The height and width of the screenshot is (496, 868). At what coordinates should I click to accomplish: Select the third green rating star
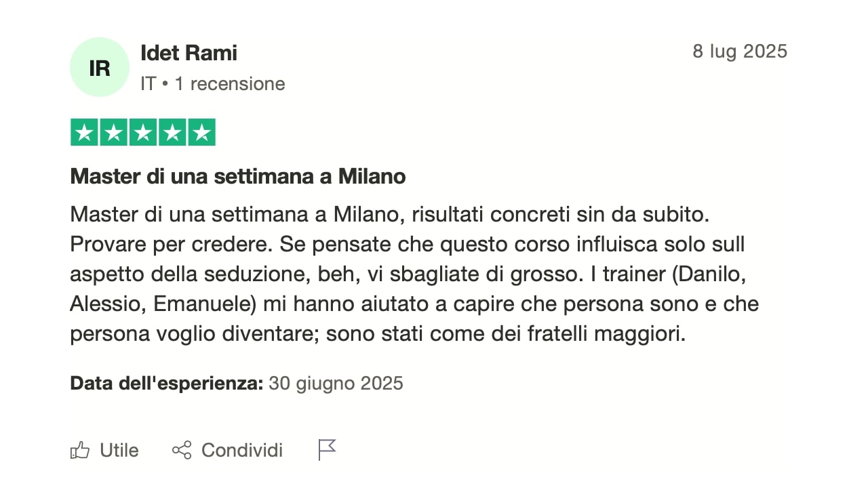pos(143,132)
